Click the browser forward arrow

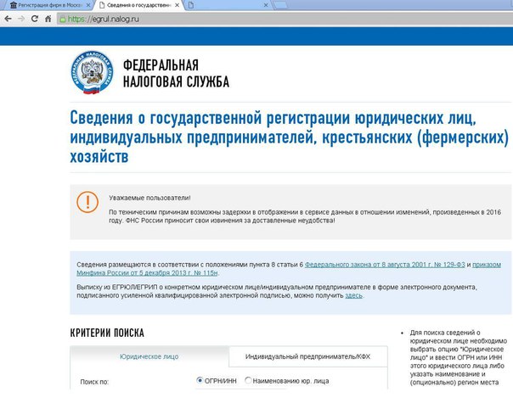click(x=21, y=19)
